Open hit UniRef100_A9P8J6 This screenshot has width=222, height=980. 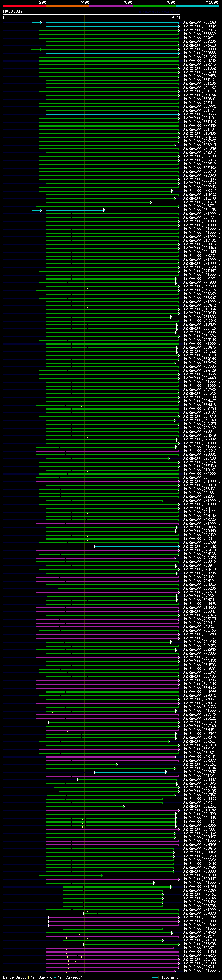(199, 30)
